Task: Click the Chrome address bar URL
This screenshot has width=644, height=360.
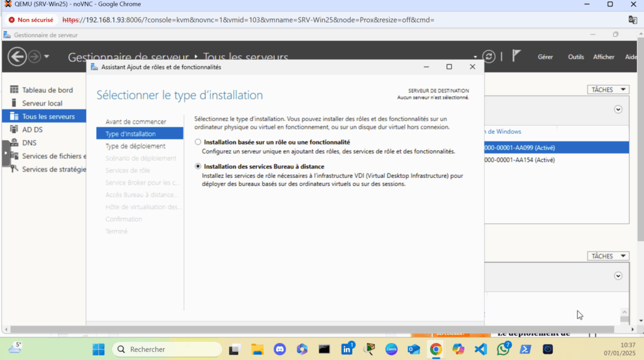Action: coord(248,19)
